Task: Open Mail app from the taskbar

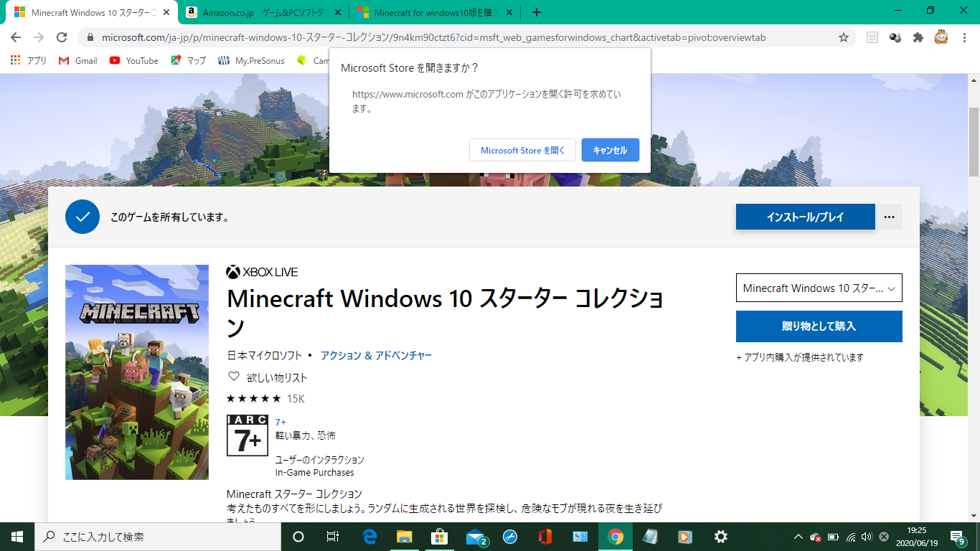Action: click(x=475, y=537)
